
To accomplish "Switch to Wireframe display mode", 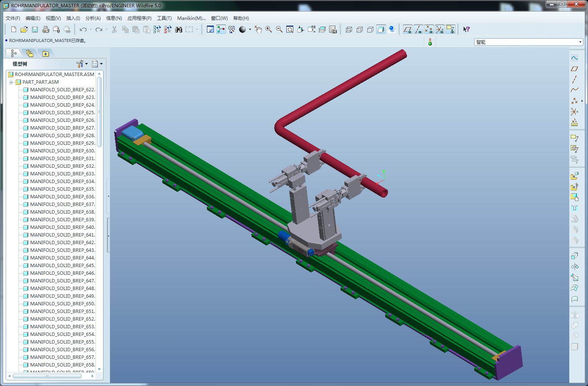I will point(349,29).
